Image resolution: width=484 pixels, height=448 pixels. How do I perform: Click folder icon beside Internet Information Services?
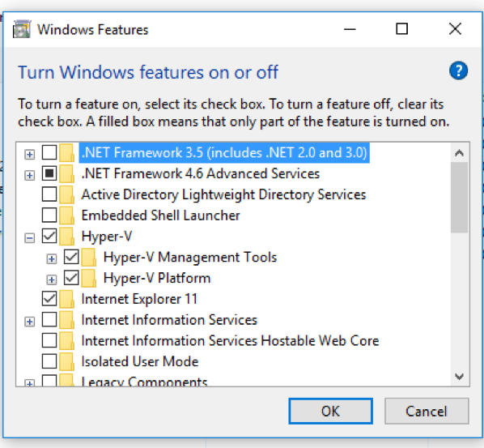[x=66, y=320]
